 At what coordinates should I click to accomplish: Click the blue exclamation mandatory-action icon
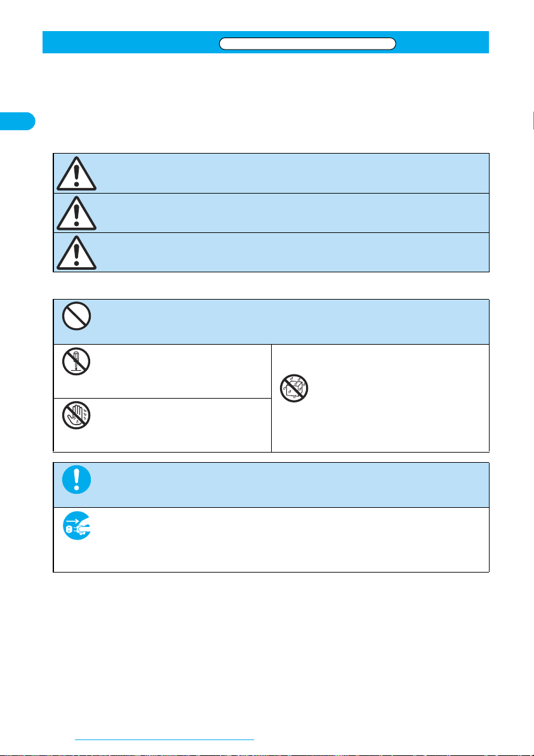pyautogui.click(x=77, y=479)
